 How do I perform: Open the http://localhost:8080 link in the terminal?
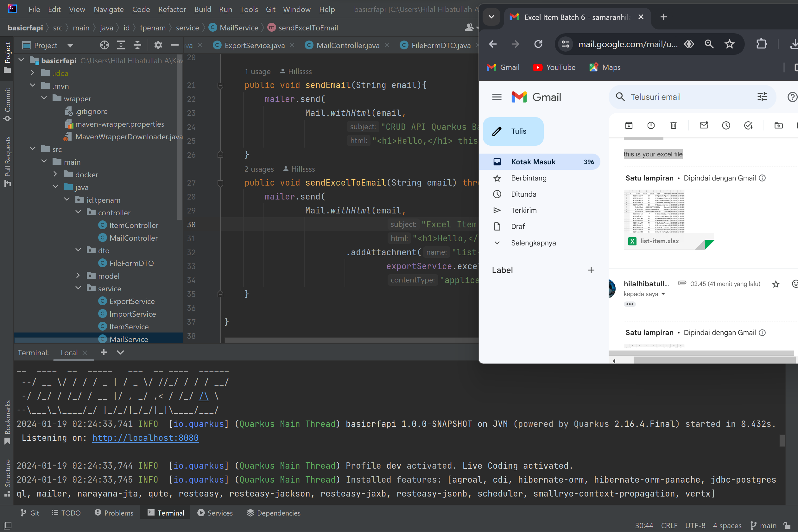pyautogui.click(x=145, y=438)
